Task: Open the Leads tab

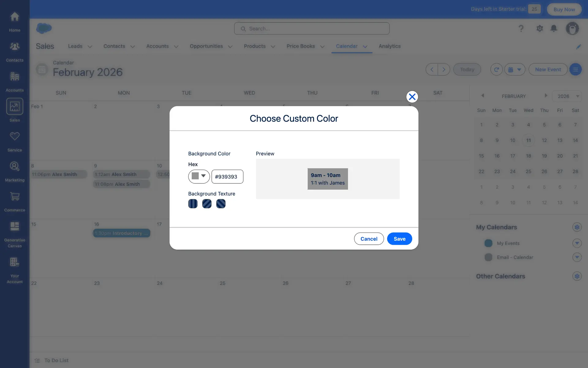Action: (75, 46)
